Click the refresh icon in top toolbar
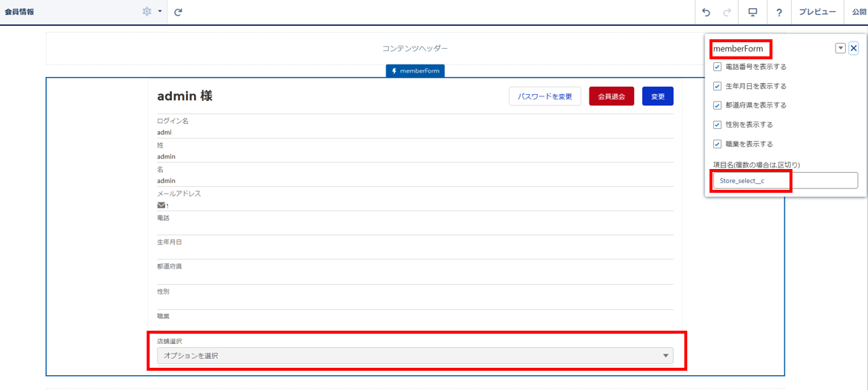Viewport: 868px width, 390px height. pyautogui.click(x=178, y=12)
